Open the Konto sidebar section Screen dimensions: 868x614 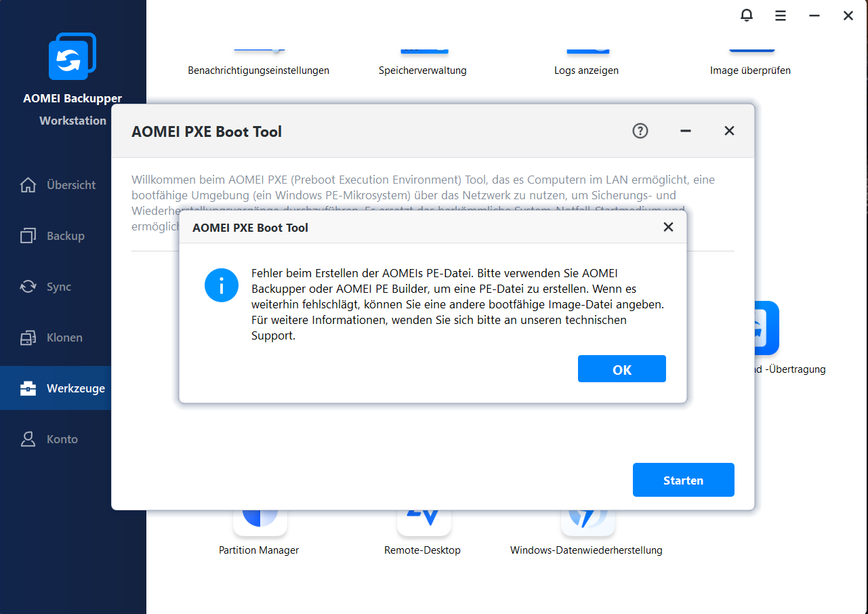(x=56, y=439)
